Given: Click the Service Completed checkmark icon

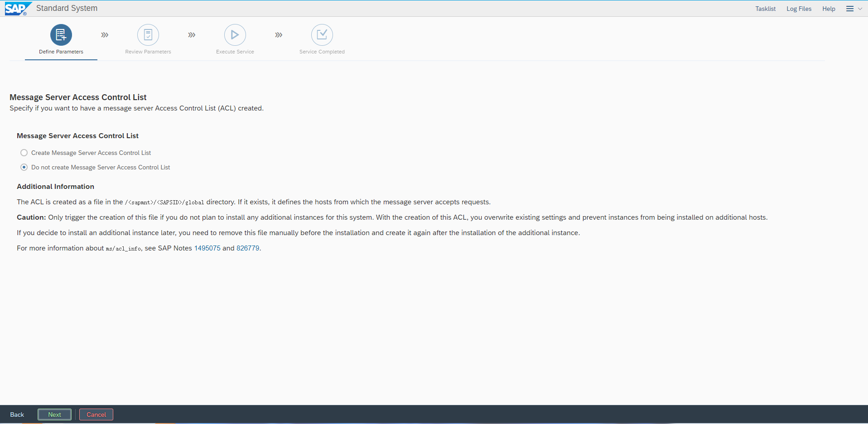Looking at the screenshot, I should click(322, 35).
